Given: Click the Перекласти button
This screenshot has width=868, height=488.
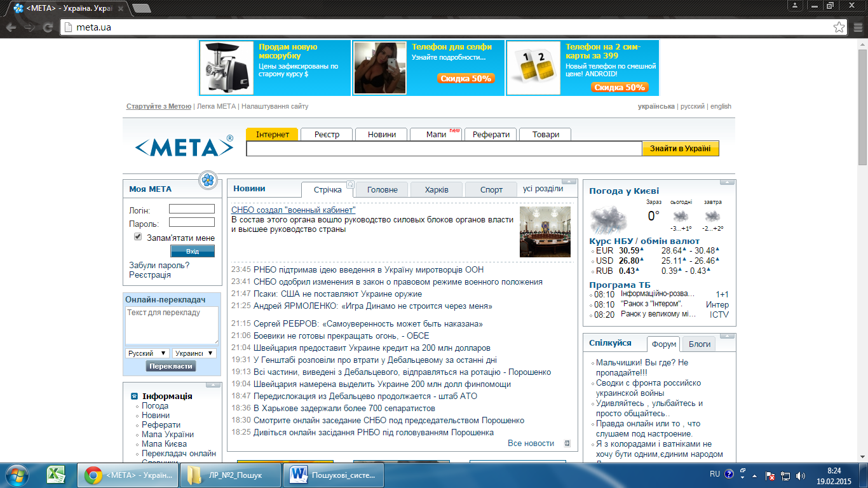Looking at the screenshot, I should (171, 367).
